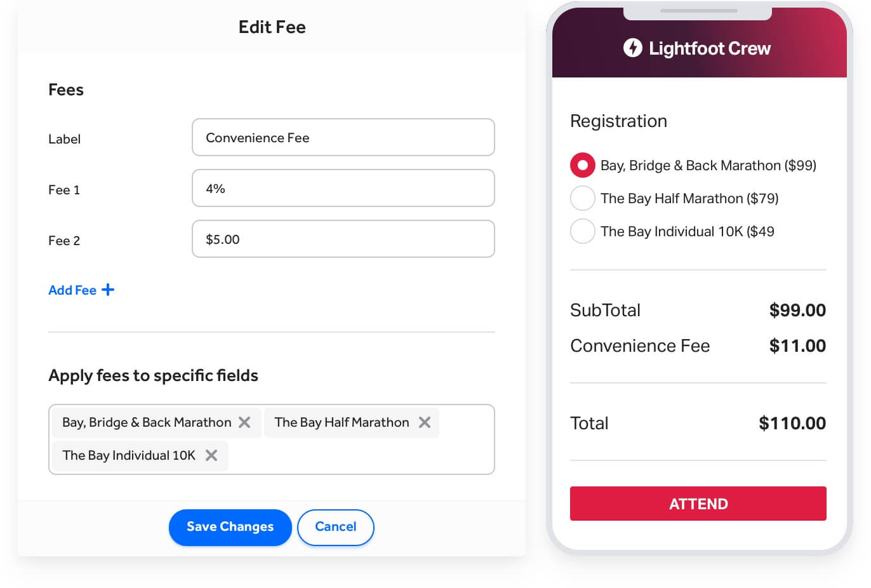Remove the Bay, Bridge & Back Marathon fee tag

point(245,422)
